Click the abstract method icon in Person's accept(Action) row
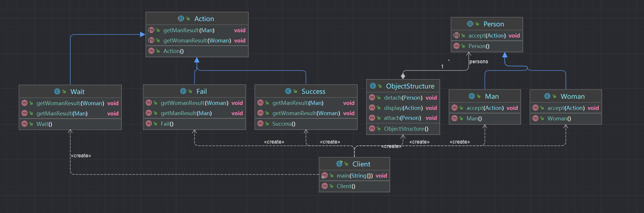 coord(456,35)
